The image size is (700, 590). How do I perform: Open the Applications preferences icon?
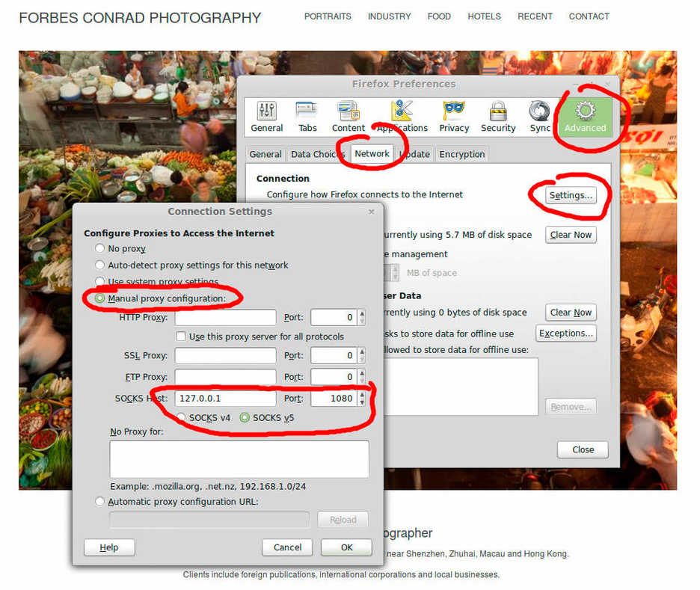pyautogui.click(x=402, y=117)
